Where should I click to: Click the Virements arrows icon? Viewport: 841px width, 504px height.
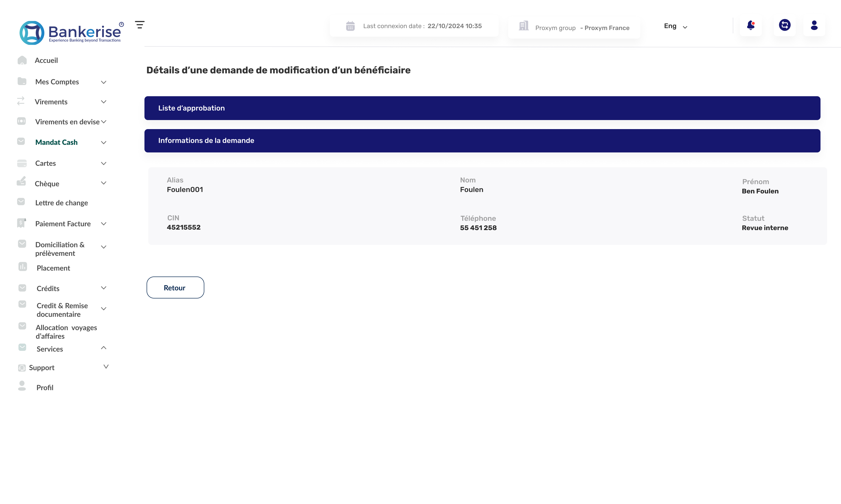click(x=21, y=101)
